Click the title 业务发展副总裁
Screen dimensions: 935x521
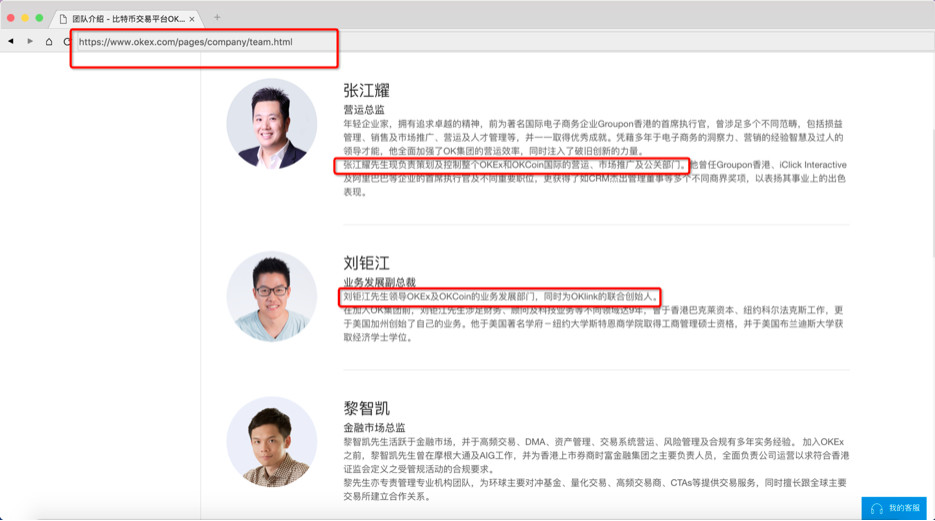(379, 282)
